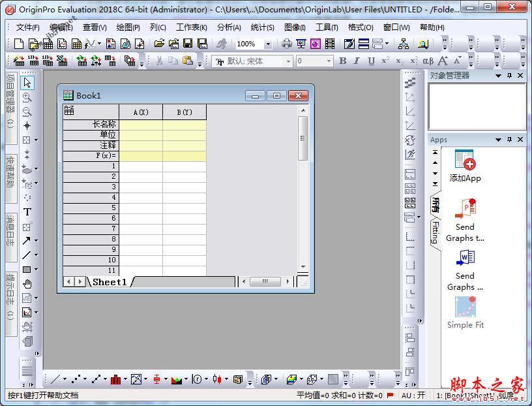This screenshot has width=532, height=406.
Task: Click the New Project icon
Action: (x=19, y=44)
